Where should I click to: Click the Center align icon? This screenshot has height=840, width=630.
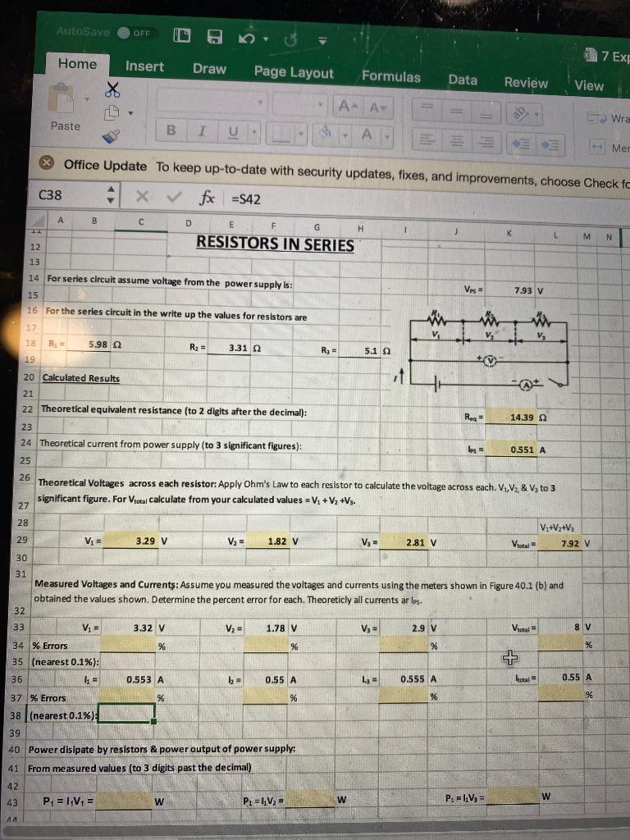(458, 141)
